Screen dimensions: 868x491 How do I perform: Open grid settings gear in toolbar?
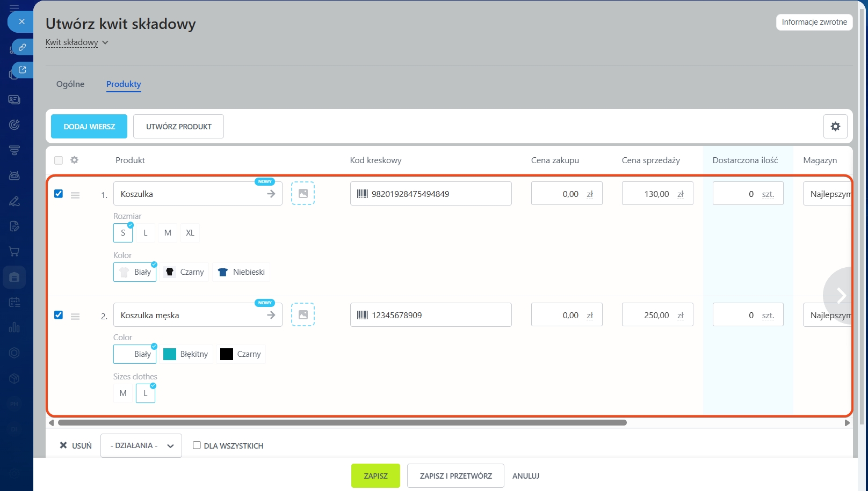tap(835, 127)
